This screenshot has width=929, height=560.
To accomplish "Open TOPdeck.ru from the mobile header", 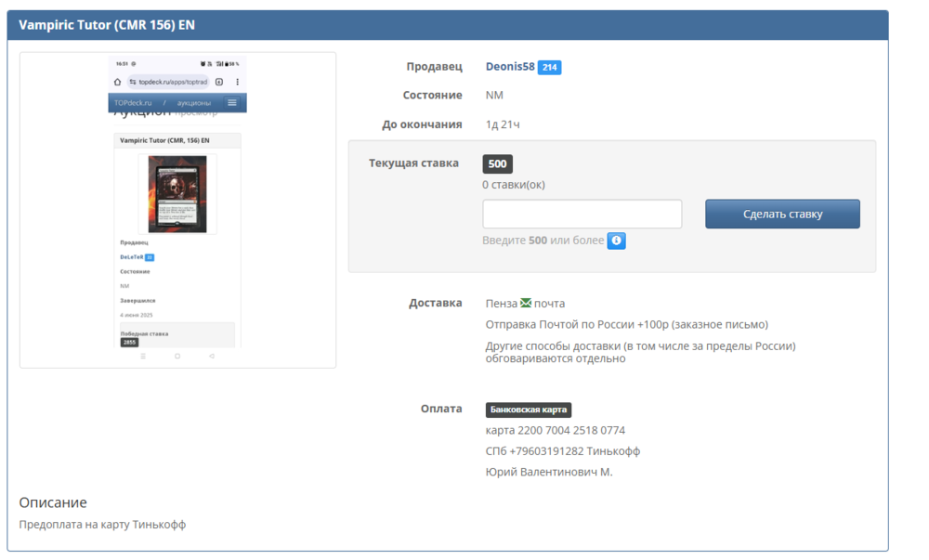I will [x=133, y=103].
